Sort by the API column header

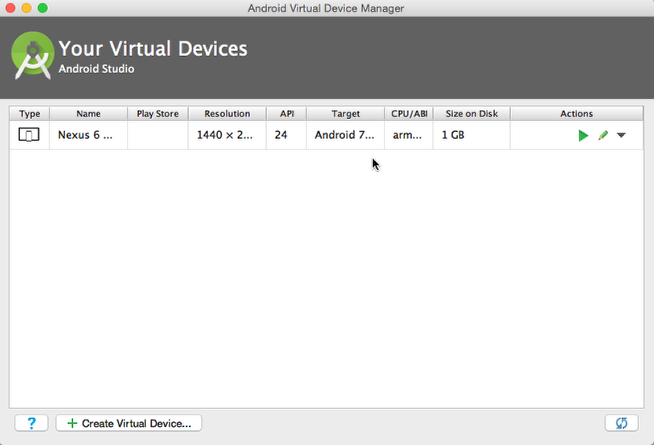click(287, 113)
